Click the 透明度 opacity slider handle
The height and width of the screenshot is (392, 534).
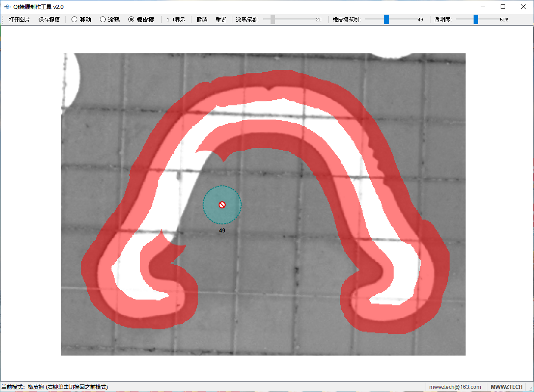point(476,20)
